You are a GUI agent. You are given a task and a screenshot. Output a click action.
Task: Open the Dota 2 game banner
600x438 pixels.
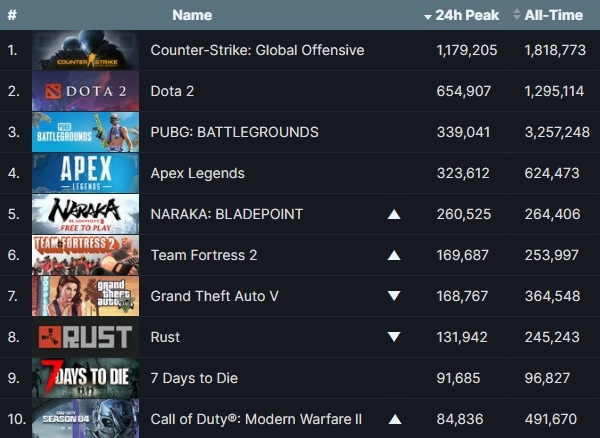[x=85, y=91]
